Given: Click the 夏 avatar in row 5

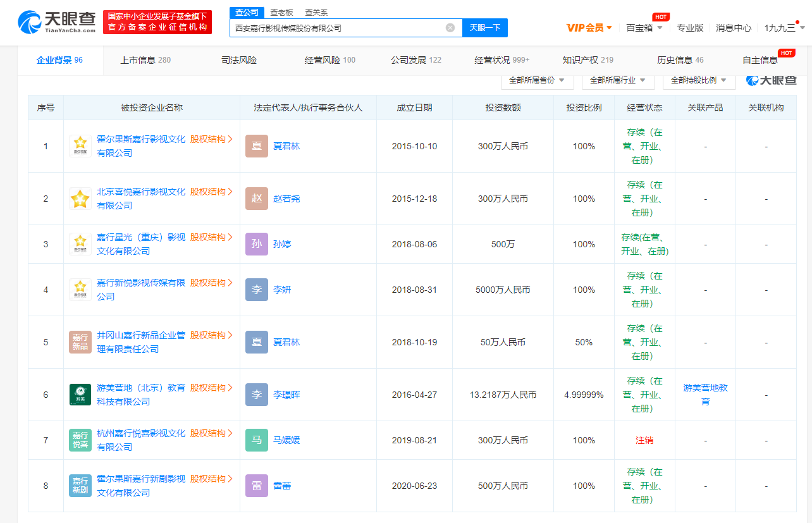Looking at the screenshot, I should 257,342.
